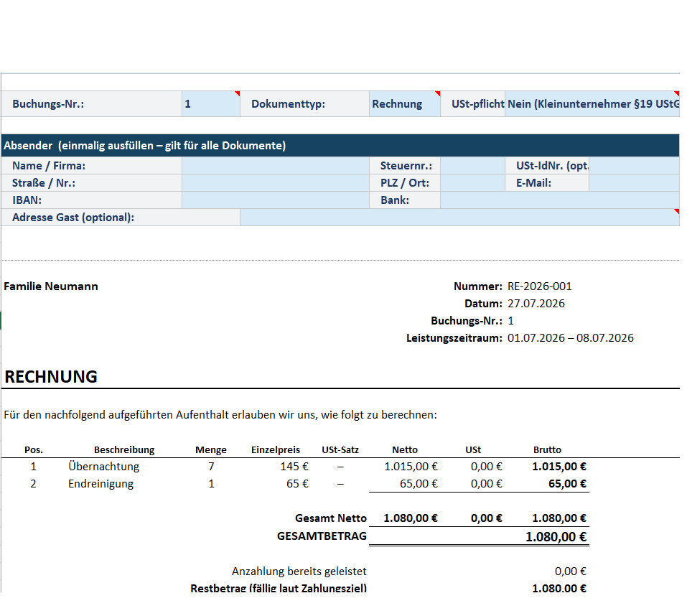Image resolution: width=687 pixels, height=616 pixels.
Task: Select the 'Absender (einmalig ausfüllen' header bar
Action: tap(340, 146)
